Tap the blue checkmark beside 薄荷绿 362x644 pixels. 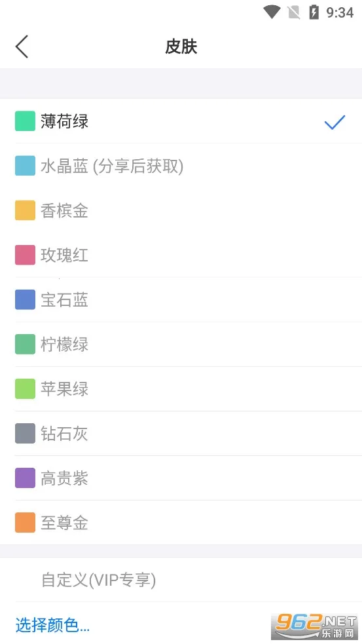(x=335, y=122)
